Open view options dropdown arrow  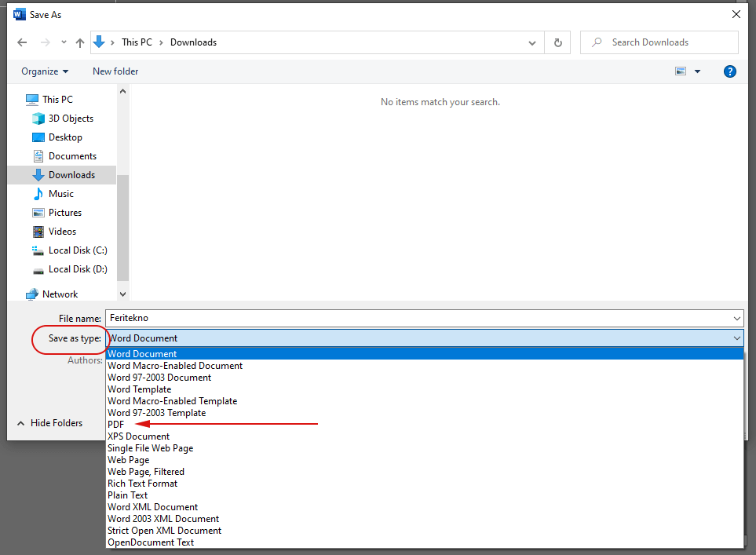click(x=697, y=71)
